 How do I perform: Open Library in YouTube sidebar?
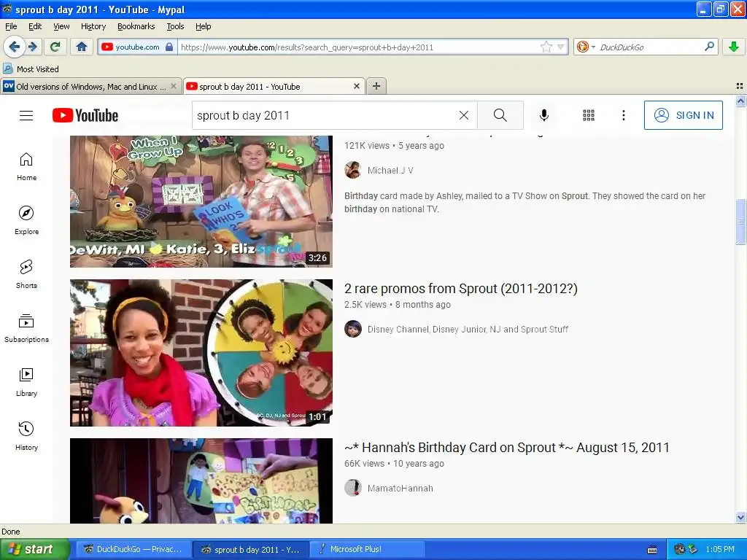click(x=27, y=382)
